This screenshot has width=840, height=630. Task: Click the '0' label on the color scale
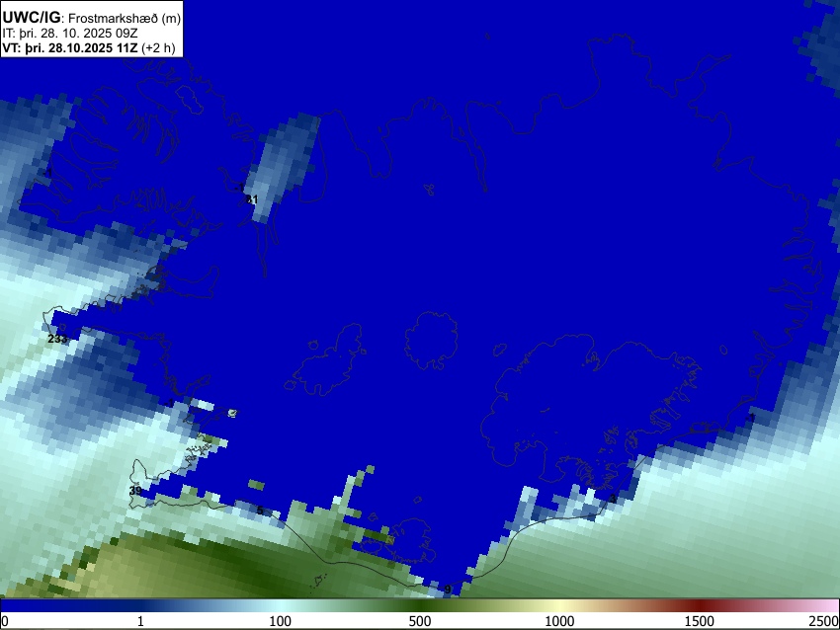click(5, 621)
